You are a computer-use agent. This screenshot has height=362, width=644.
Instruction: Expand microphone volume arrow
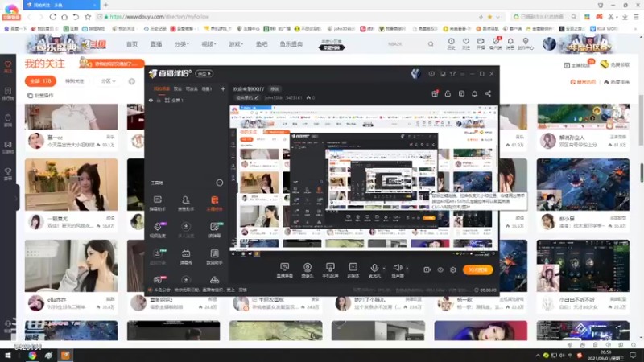click(x=384, y=269)
